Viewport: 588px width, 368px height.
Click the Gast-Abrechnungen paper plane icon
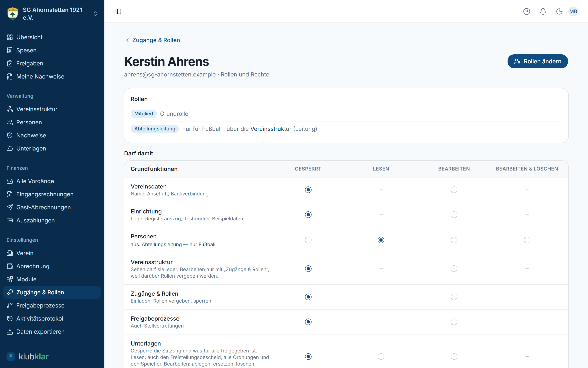(x=10, y=207)
